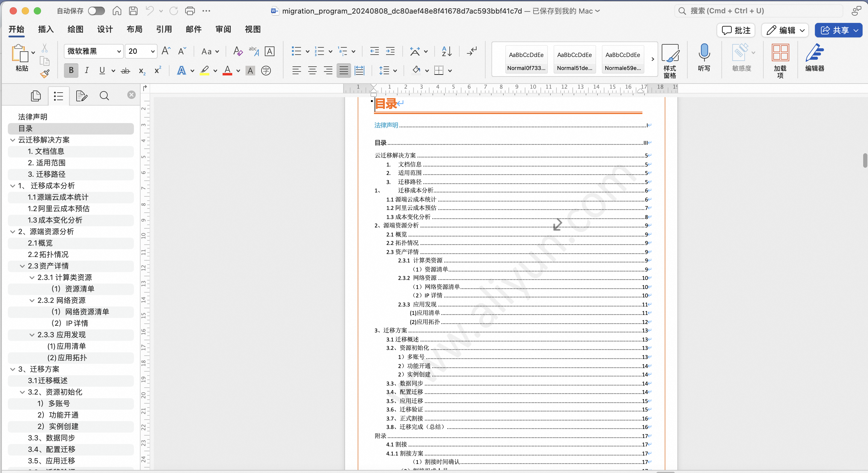Expand the styles gallery arrow
The width and height of the screenshot is (868, 473).
pos(653,59)
